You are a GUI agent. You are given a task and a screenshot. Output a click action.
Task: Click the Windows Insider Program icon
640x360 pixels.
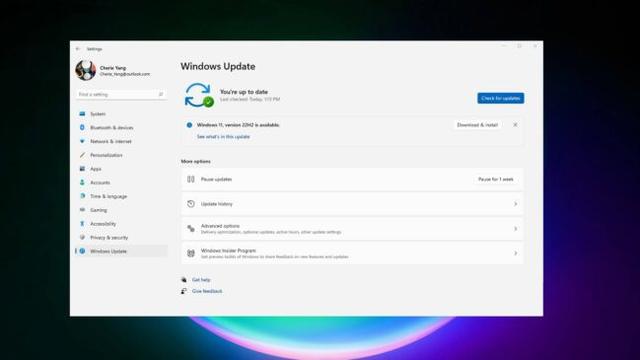191,253
